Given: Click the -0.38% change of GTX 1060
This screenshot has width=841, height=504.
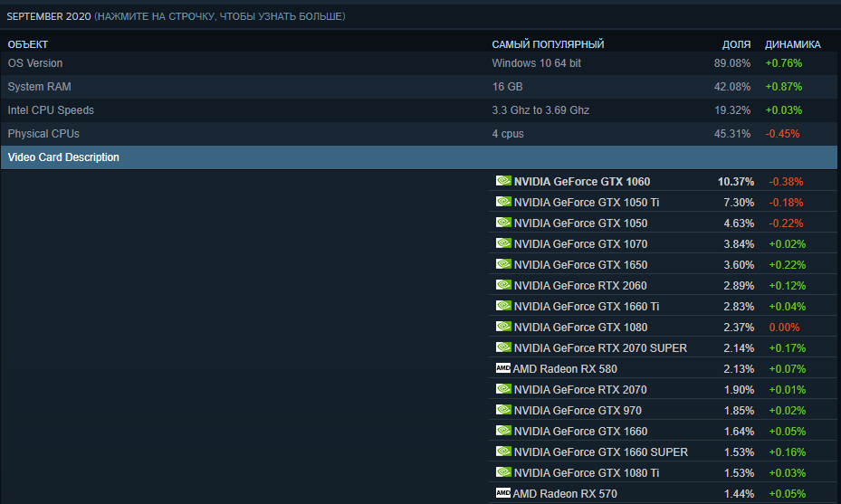Looking at the screenshot, I should 787,182.
